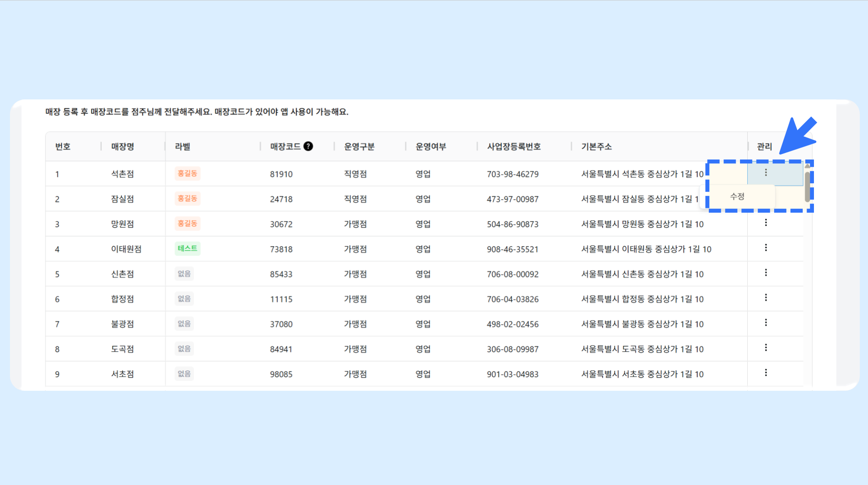Open the three-dot menu for 신촌점 row
Viewport: 868px width, 485px height.
pyautogui.click(x=766, y=273)
